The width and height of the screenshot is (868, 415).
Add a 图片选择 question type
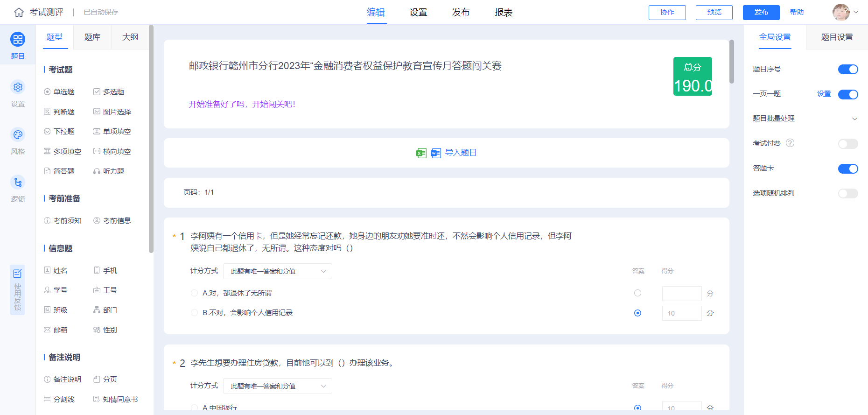pos(112,112)
